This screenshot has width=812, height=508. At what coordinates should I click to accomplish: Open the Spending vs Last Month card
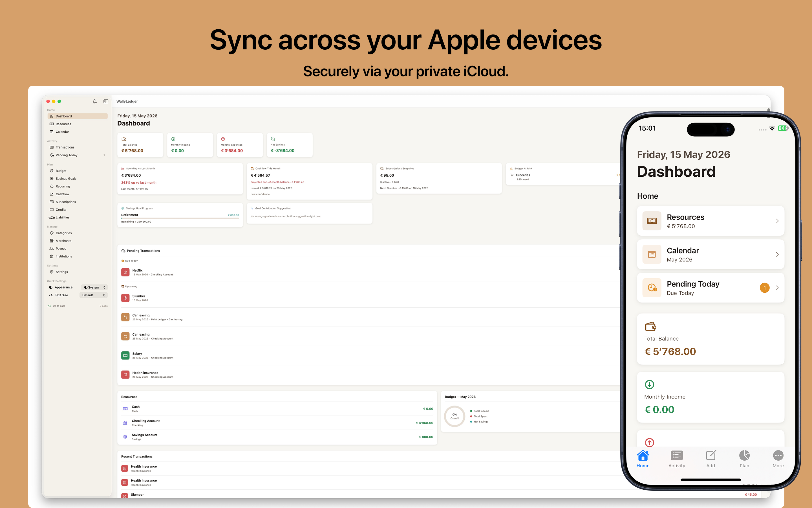pyautogui.click(x=180, y=178)
